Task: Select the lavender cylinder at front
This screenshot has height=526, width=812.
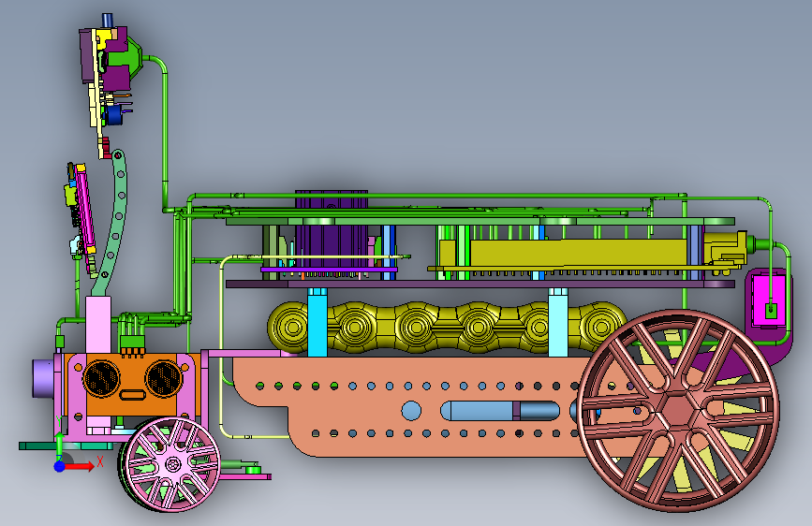Action: pos(43,378)
